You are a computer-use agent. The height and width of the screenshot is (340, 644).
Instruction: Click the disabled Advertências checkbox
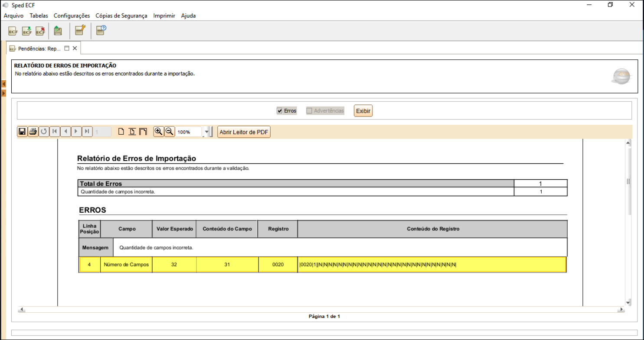[x=309, y=111]
